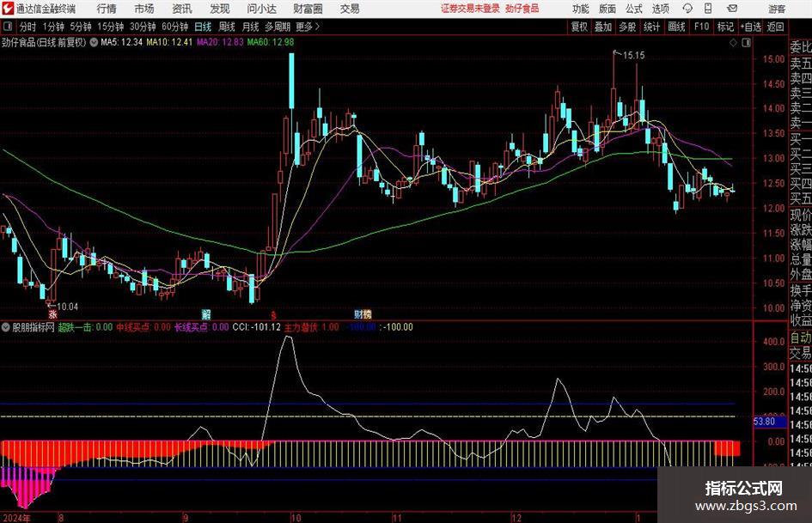
Task: Click the 多股 multi-stock button
Action: click(627, 27)
